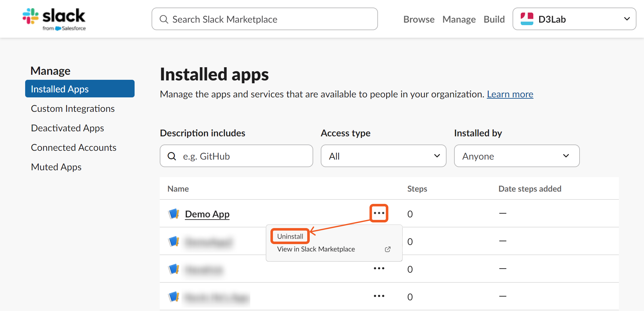Open the three-dot menu on fourth app row
Screen dimensions: 644x311
[379, 296]
